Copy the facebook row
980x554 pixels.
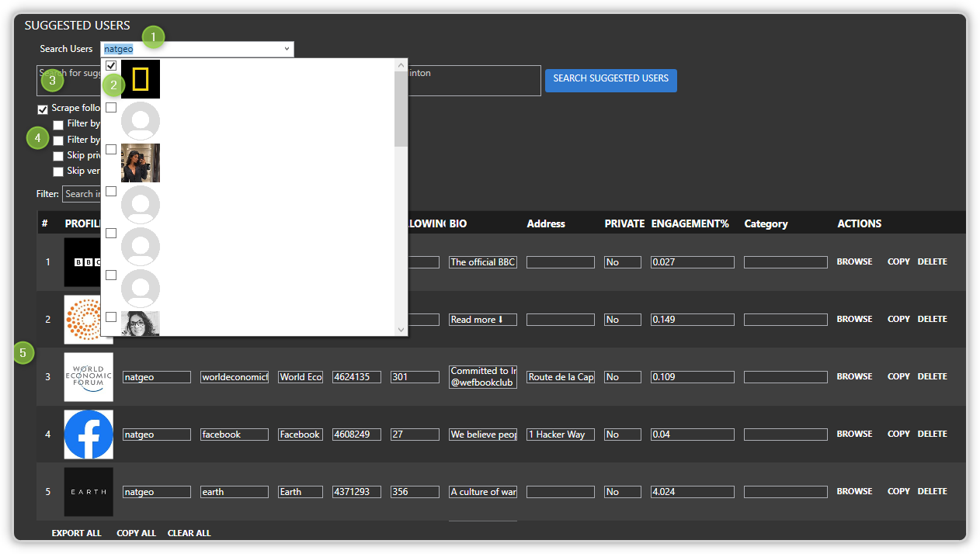pos(898,435)
